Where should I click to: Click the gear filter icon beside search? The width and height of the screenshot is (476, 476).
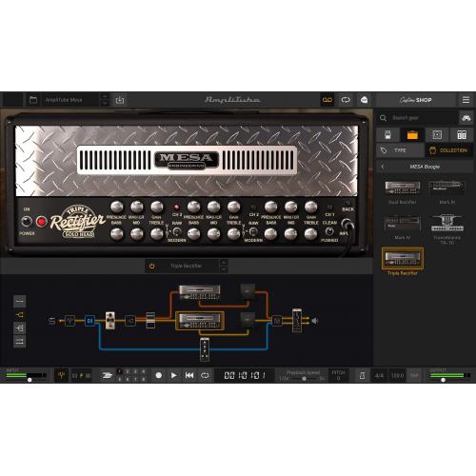[466, 118]
